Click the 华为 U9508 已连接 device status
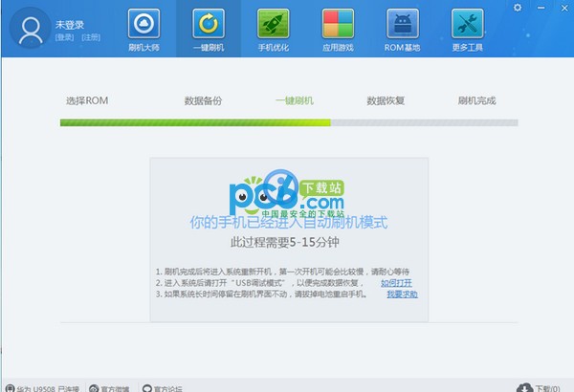Screen dimensions: 574x392 42,388
